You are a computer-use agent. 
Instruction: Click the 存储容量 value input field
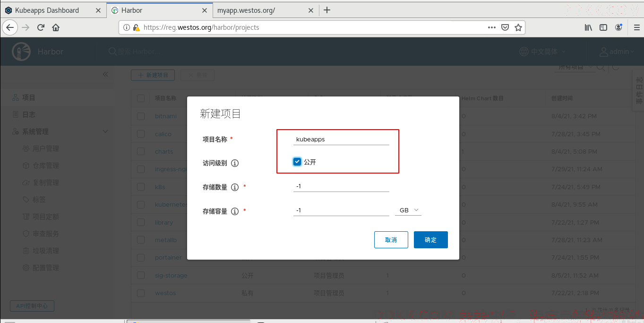[341, 210]
